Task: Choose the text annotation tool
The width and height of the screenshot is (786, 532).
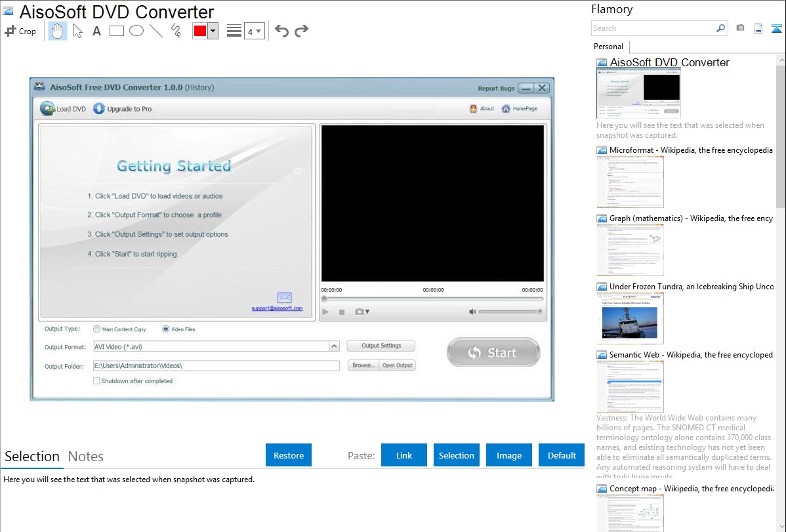Action: (x=96, y=31)
